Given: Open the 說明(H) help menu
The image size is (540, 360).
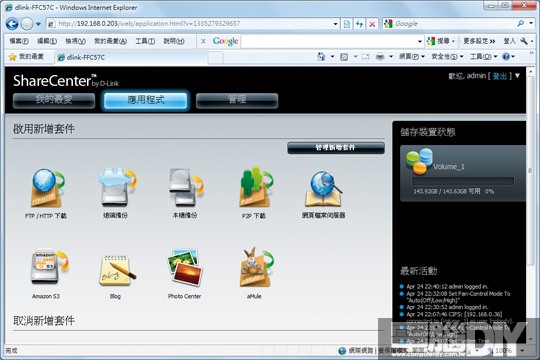Looking at the screenshot, I should click(174, 41).
